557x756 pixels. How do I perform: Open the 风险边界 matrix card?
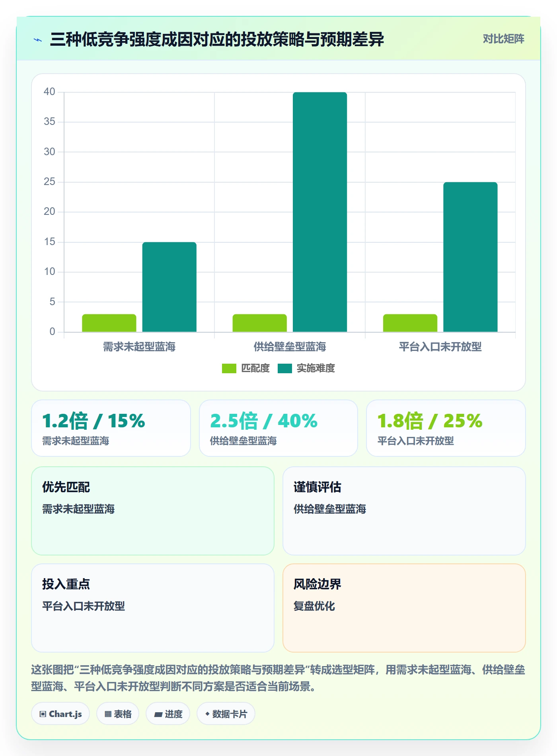pyautogui.click(x=404, y=608)
